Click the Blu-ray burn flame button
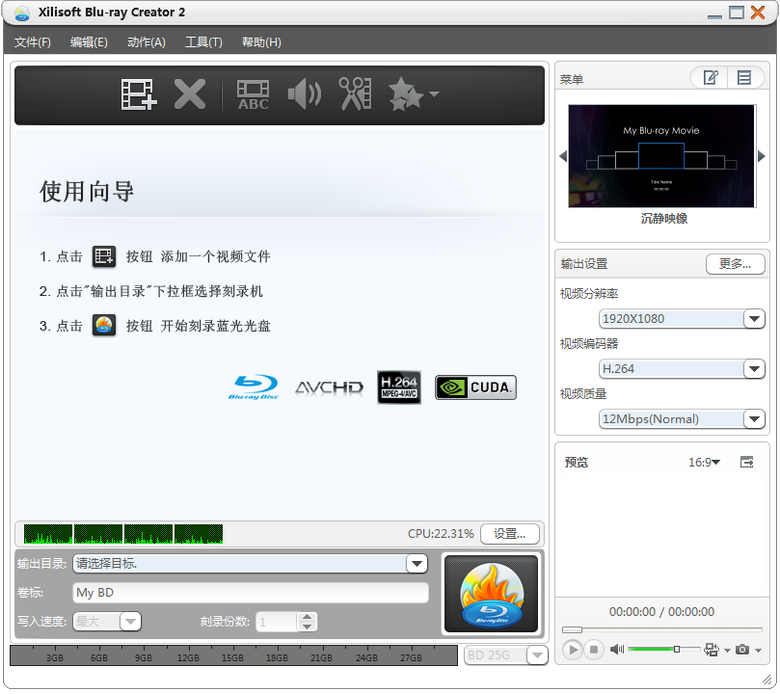The image size is (780, 694). pyautogui.click(x=491, y=594)
